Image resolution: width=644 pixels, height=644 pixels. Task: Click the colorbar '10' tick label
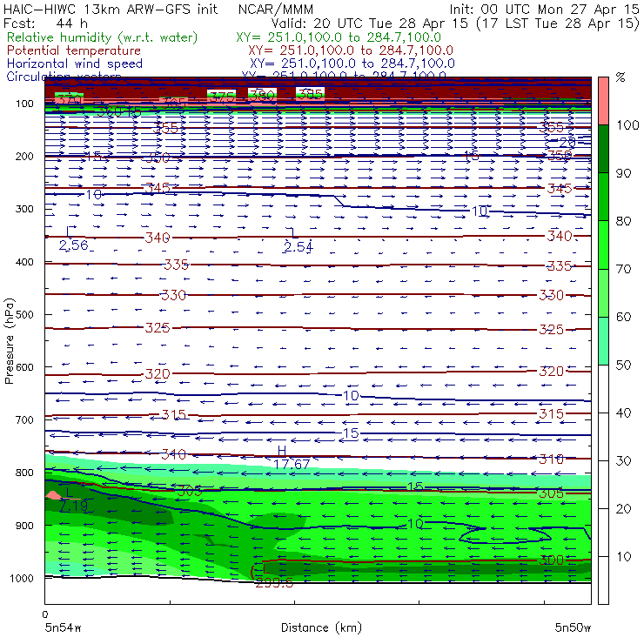click(623, 557)
